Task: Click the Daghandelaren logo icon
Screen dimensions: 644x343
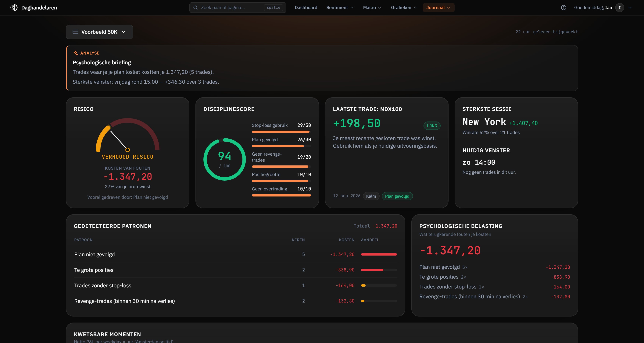Action: coord(14,8)
